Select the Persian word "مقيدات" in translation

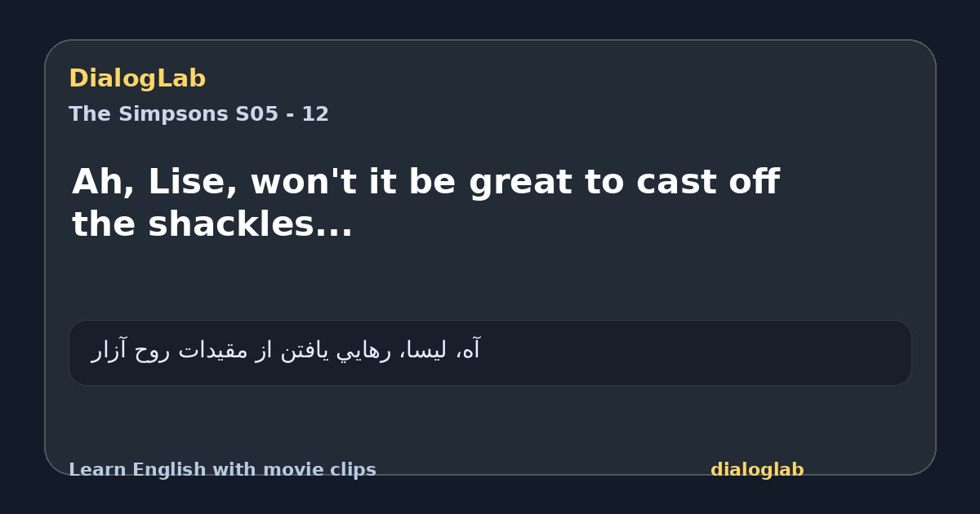210,351
